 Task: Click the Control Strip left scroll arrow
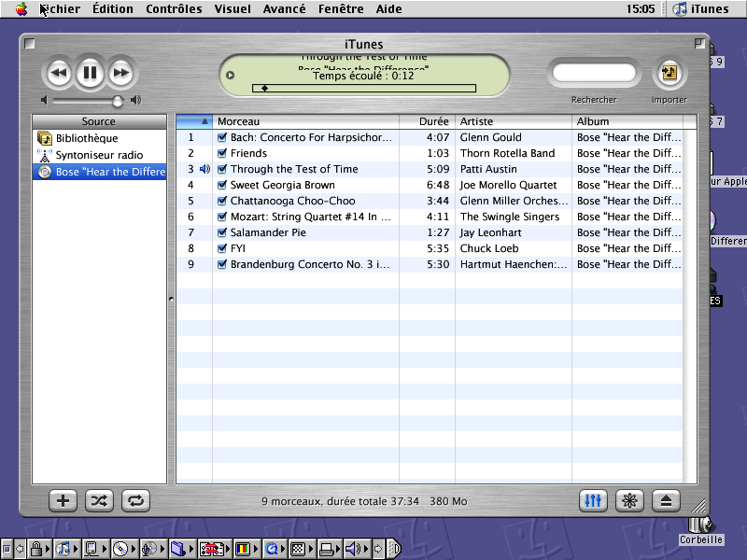click(20, 549)
